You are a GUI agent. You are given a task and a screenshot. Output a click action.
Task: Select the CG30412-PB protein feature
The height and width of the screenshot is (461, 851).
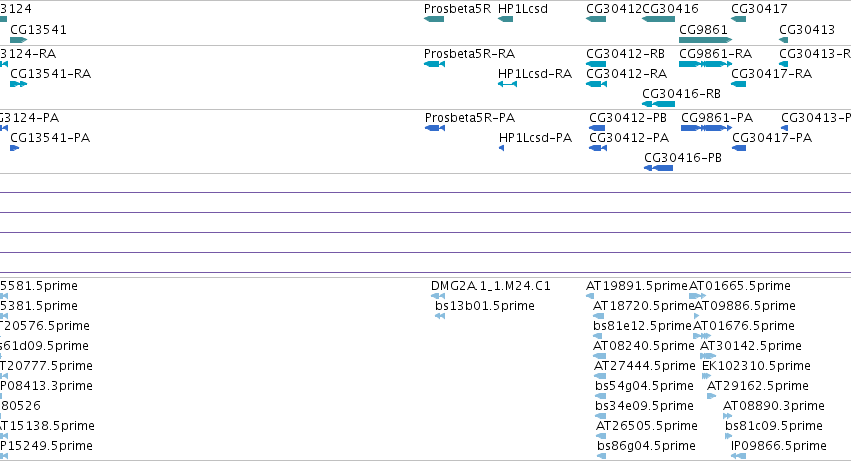(x=597, y=128)
